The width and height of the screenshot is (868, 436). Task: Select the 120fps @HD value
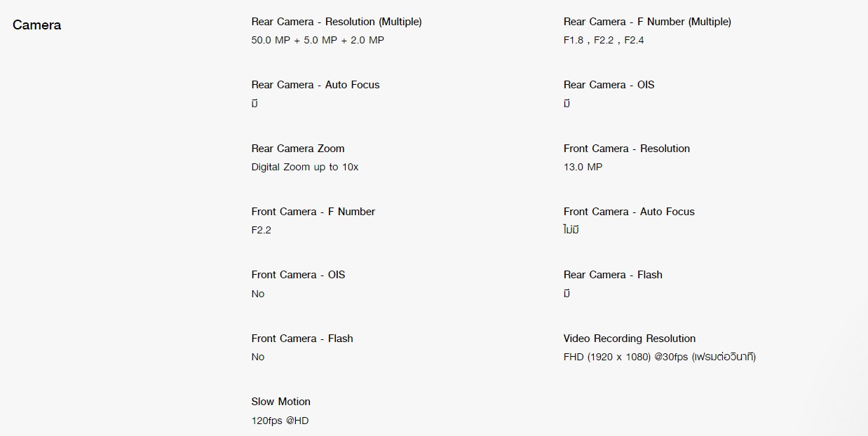pyautogui.click(x=280, y=421)
